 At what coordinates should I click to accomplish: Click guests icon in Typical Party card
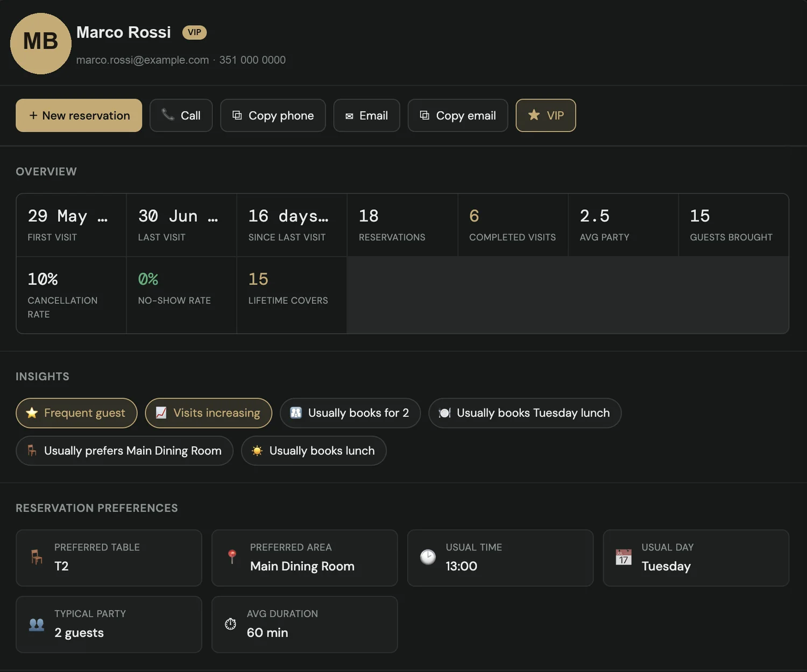[37, 624]
